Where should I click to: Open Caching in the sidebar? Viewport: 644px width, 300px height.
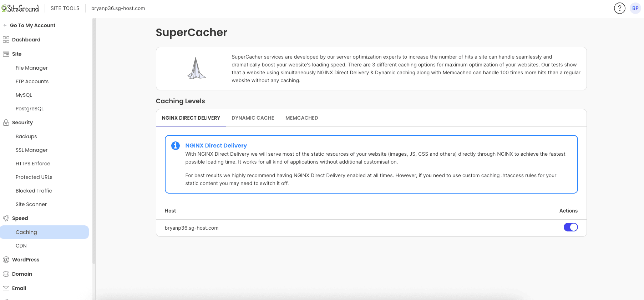pos(45,232)
